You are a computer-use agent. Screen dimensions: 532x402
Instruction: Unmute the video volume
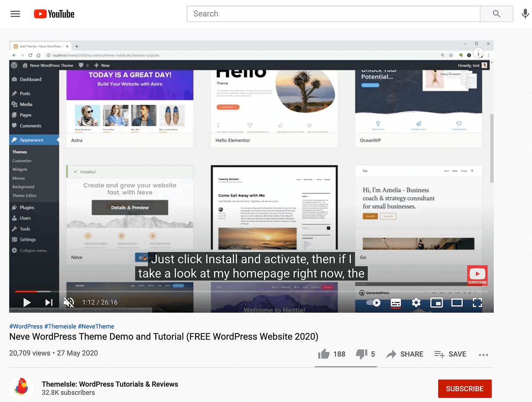tap(69, 302)
